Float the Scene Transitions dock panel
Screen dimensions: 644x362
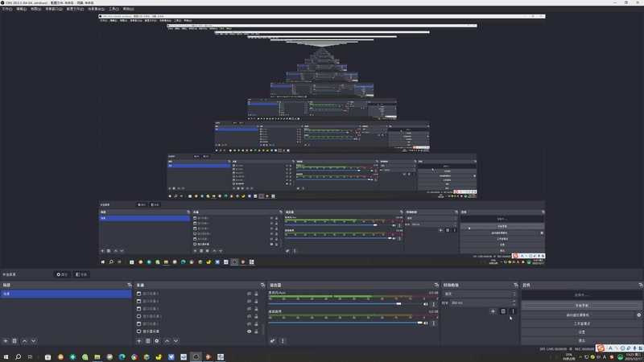[x=516, y=285]
